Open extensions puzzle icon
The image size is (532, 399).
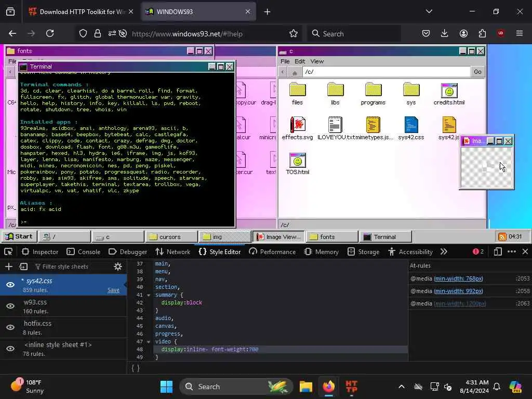[482, 33]
